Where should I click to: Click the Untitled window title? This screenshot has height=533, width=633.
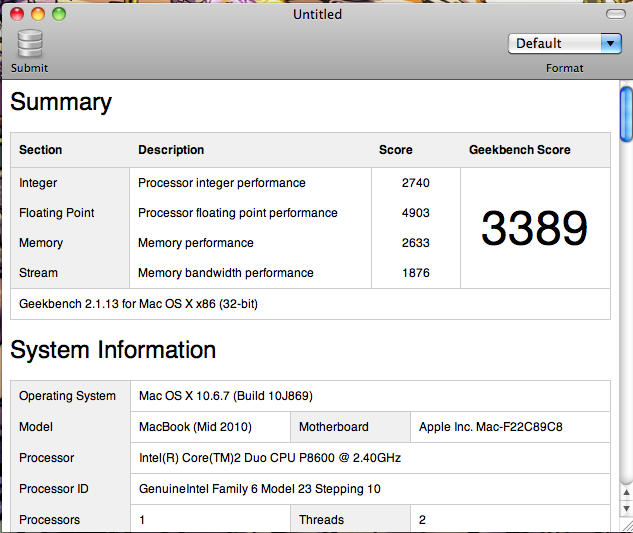[317, 15]
